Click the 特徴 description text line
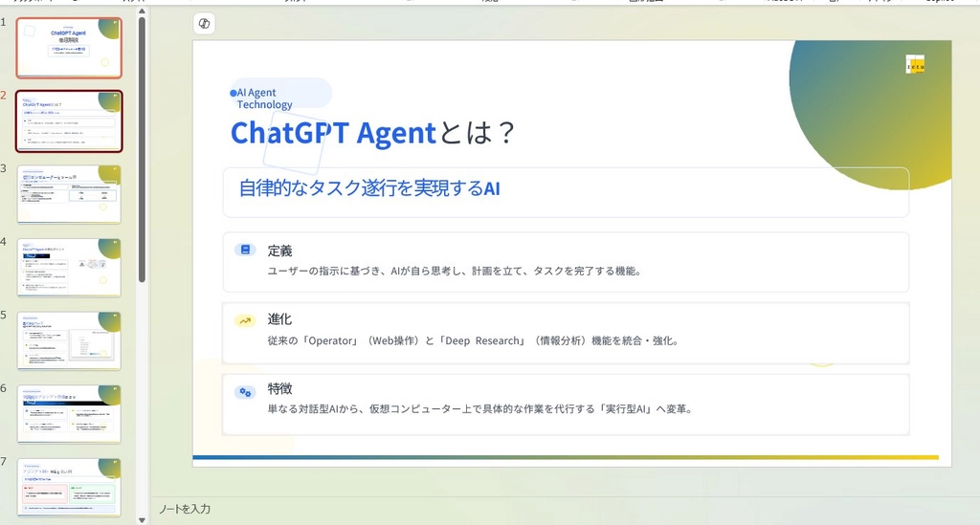This screenshot has height=525, width=980. [x=479, y=409]
